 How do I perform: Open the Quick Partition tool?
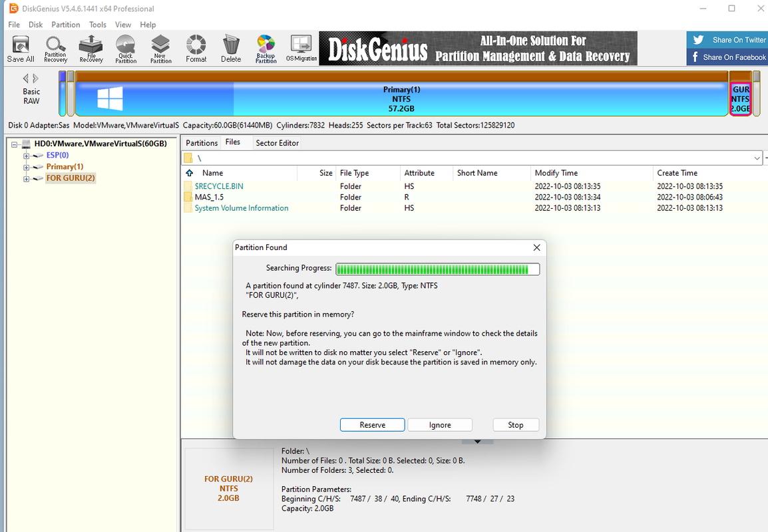(x=126, y=49)
